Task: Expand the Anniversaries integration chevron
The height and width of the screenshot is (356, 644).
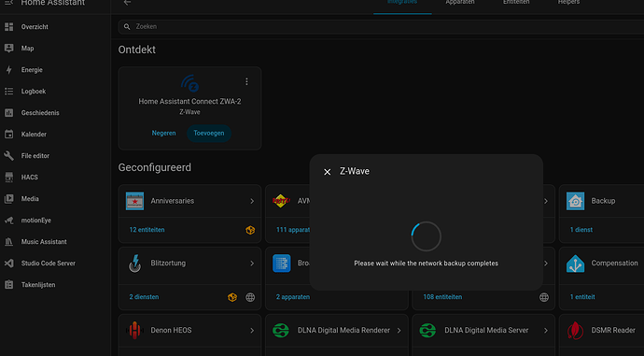Action: [x=252, y=201]
